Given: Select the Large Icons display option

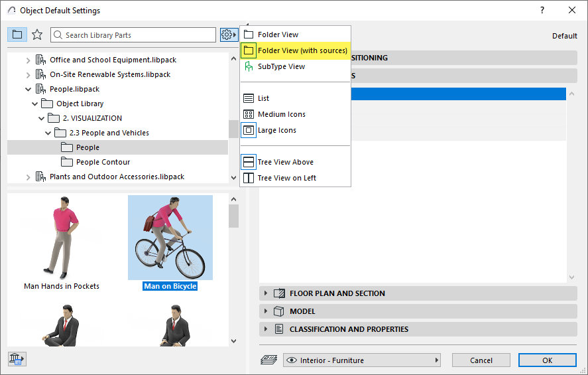Looking at the screenshot, I should 276,130.
